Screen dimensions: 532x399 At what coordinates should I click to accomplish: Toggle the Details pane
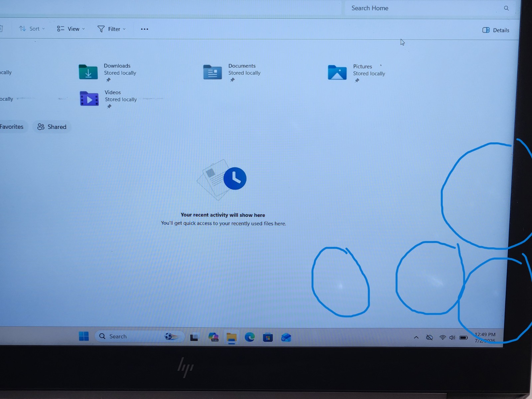coord(496,30)
